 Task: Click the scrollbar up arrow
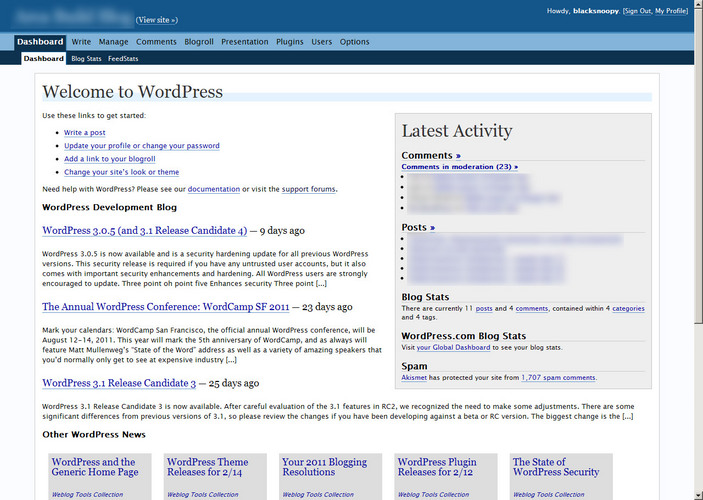tap(699, 4)
